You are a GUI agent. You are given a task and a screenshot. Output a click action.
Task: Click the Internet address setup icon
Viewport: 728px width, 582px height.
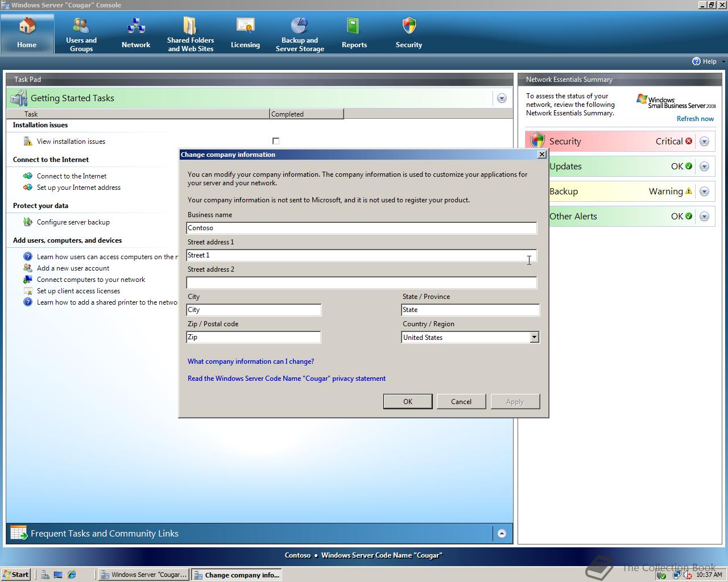click(x=28, y=188)
